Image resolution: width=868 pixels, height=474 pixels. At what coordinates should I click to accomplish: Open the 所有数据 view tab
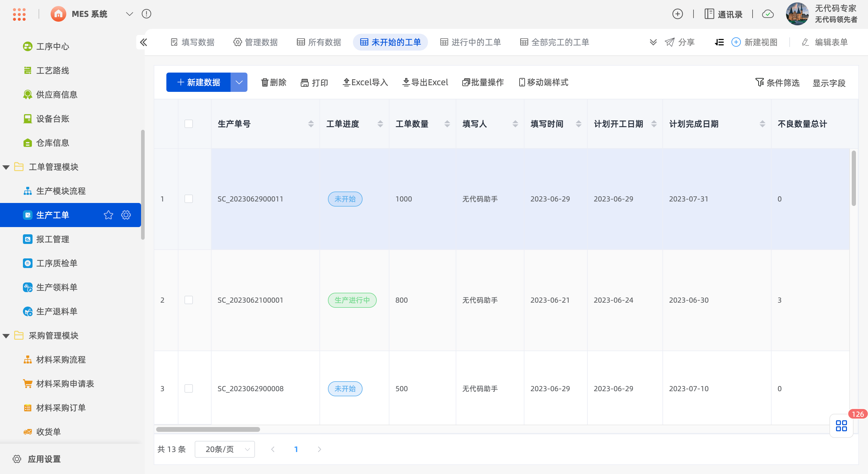(x=319, y=42)
